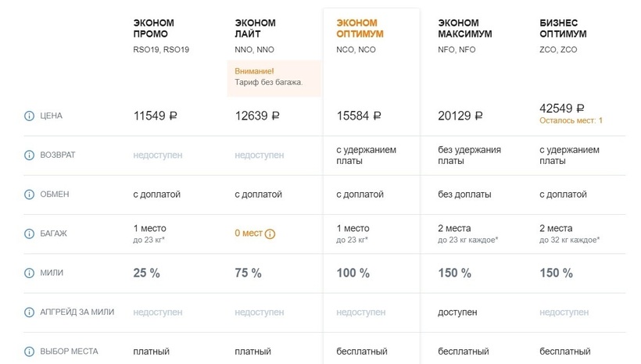The height and width of the screenshot is (364, 641).
Task: Click the 11549 ₽ price
Action: coord(156,116)
